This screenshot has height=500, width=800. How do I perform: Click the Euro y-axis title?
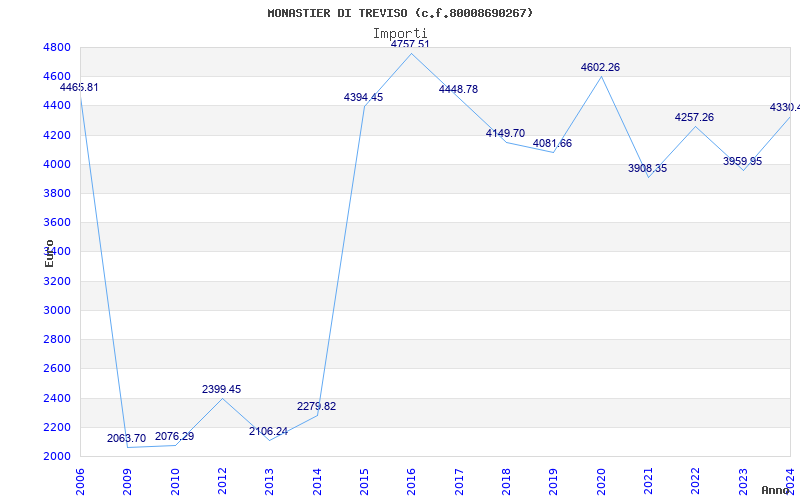point(49,254)
